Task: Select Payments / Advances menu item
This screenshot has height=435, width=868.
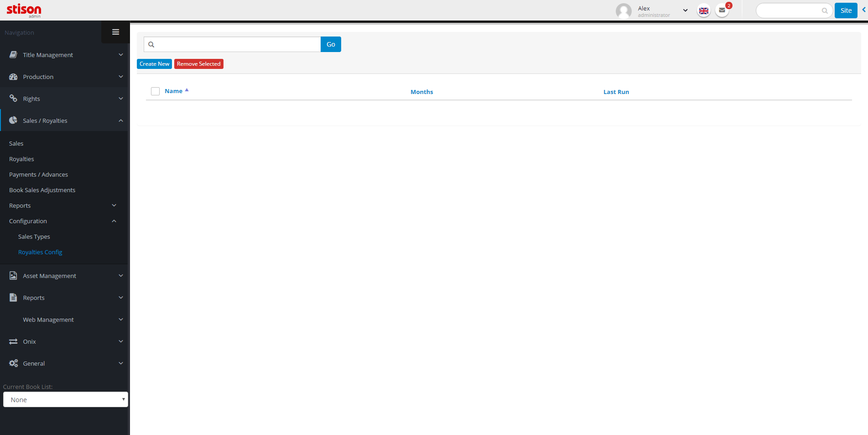Action: coord(38,174)
